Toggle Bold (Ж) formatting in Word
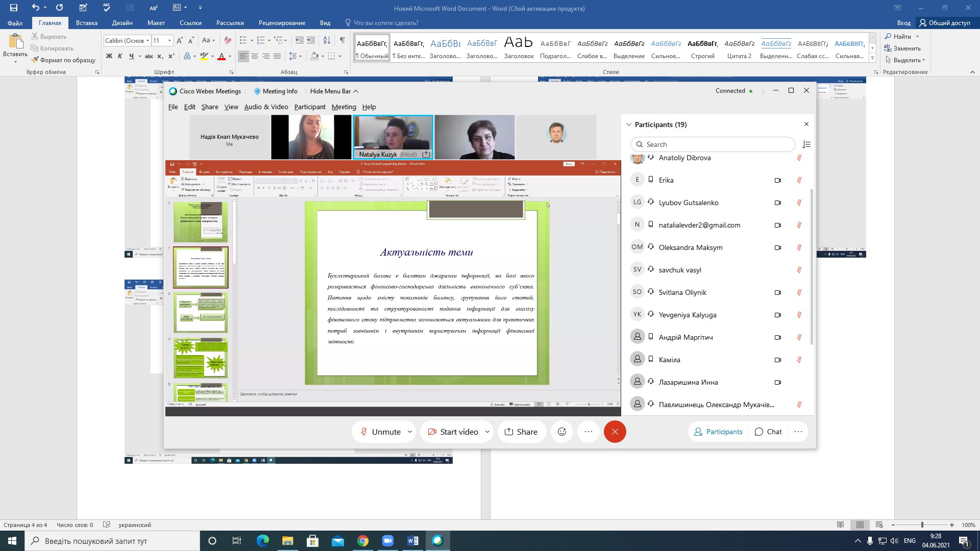The image size is (980, 551). coord(109,56)
